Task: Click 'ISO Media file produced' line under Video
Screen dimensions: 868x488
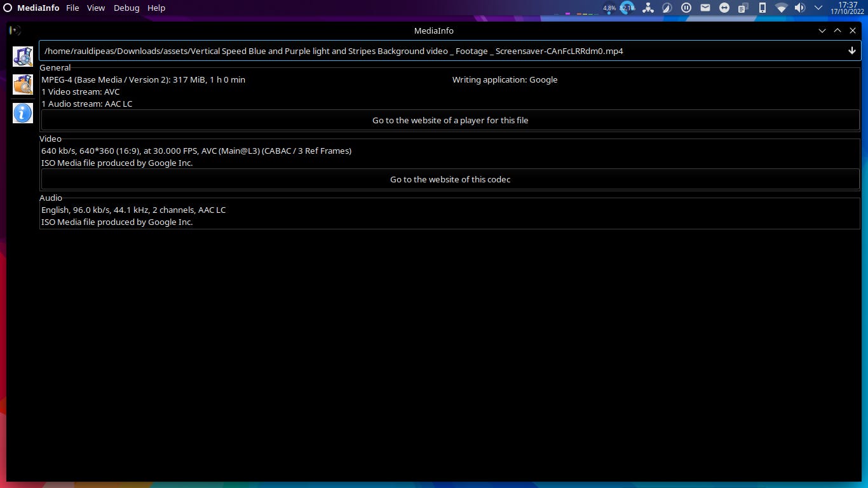Action: 117,163
